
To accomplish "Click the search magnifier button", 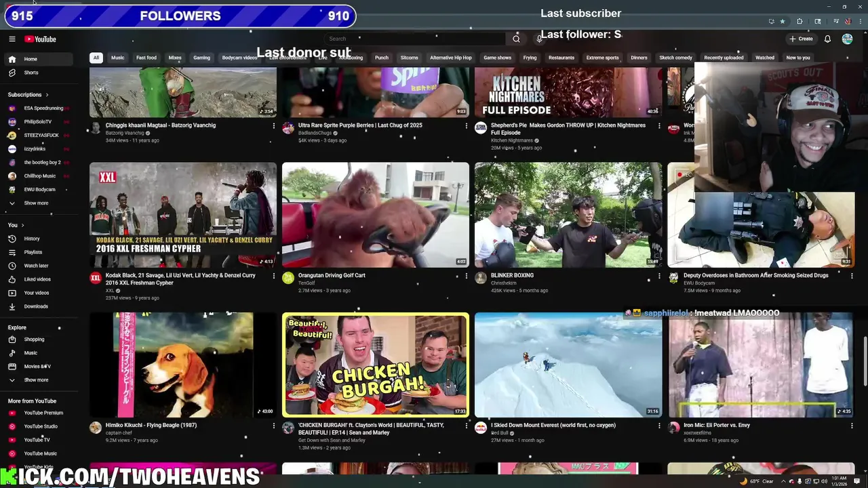I will 516,39.
